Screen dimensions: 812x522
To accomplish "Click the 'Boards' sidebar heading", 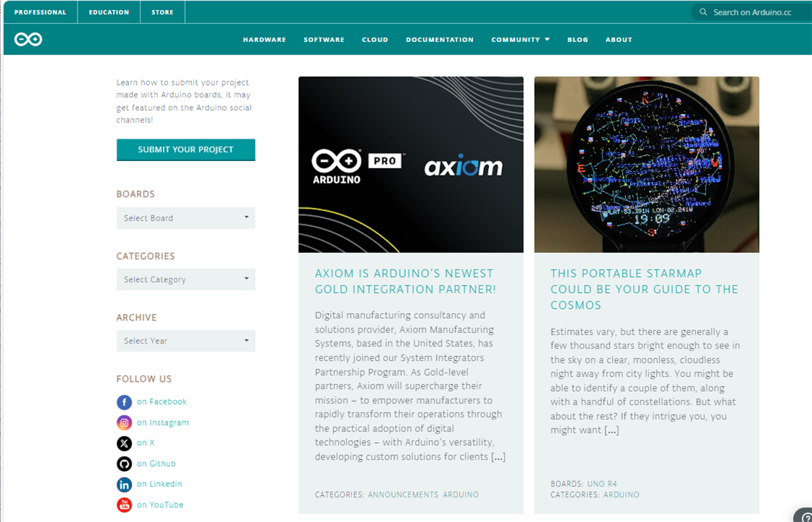I will [x=135, y=194].
